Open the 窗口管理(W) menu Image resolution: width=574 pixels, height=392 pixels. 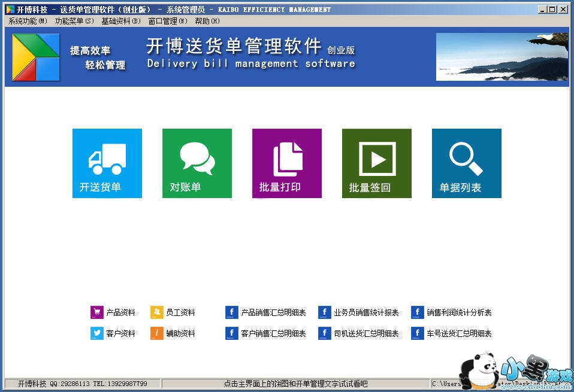(x=168, y=21)
